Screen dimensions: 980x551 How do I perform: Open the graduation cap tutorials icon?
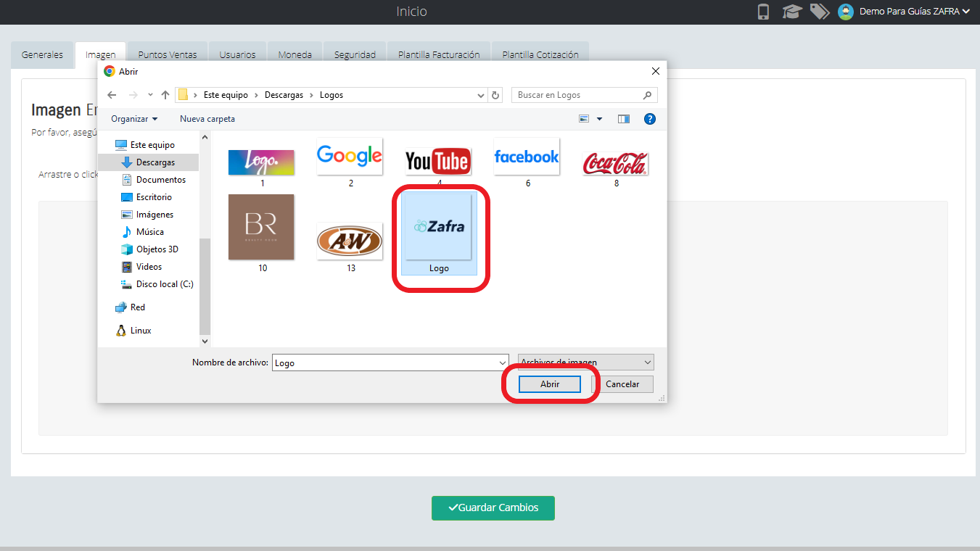(792, 12)
